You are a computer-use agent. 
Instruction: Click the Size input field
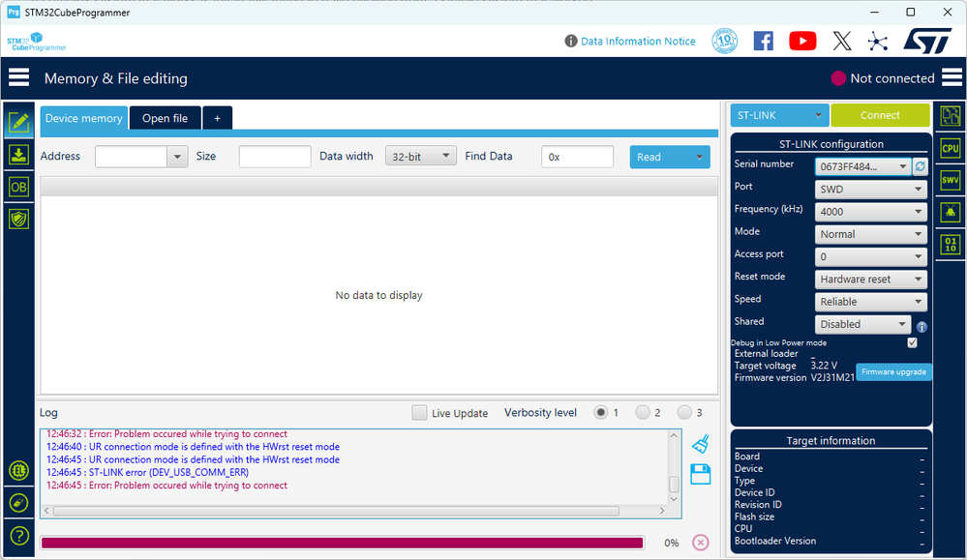click(x=275, y=157)
